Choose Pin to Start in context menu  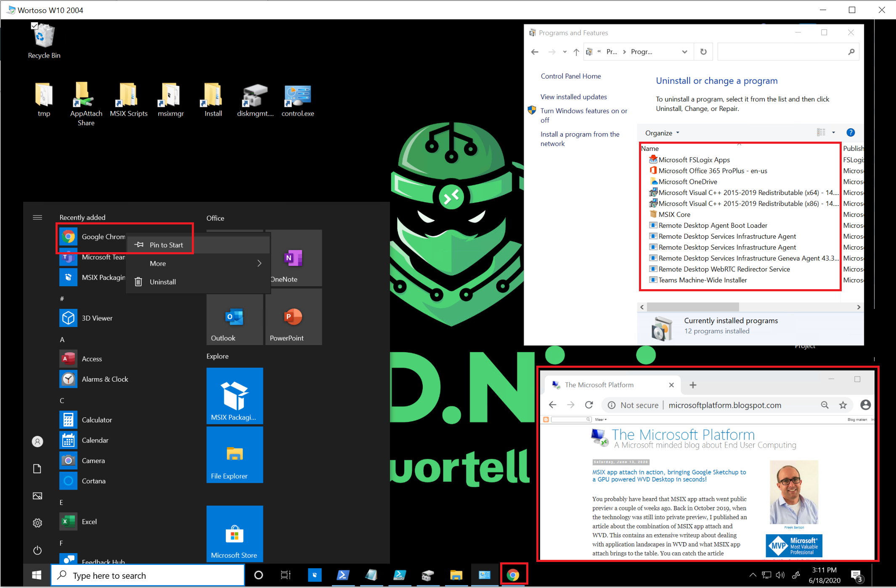coord(198,245)
